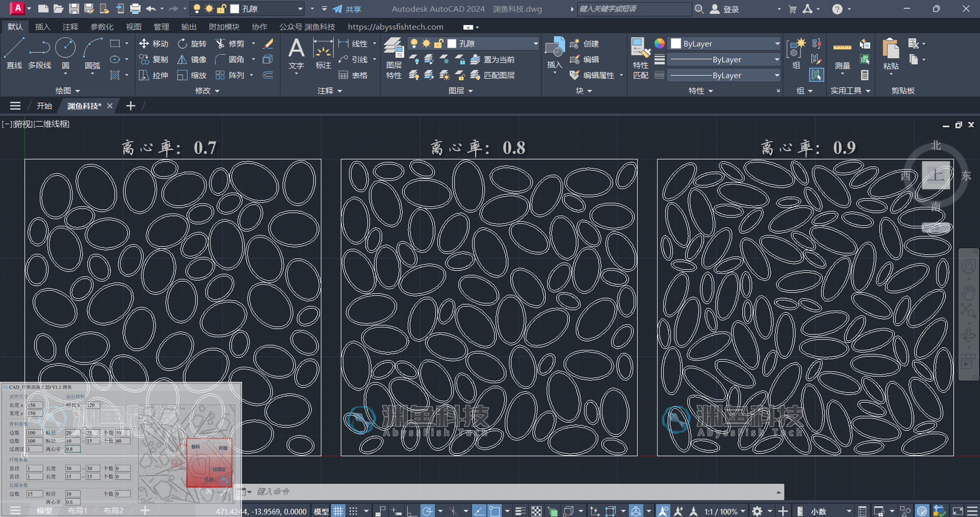Toggle lineweight display in status bar

[520, 511]
